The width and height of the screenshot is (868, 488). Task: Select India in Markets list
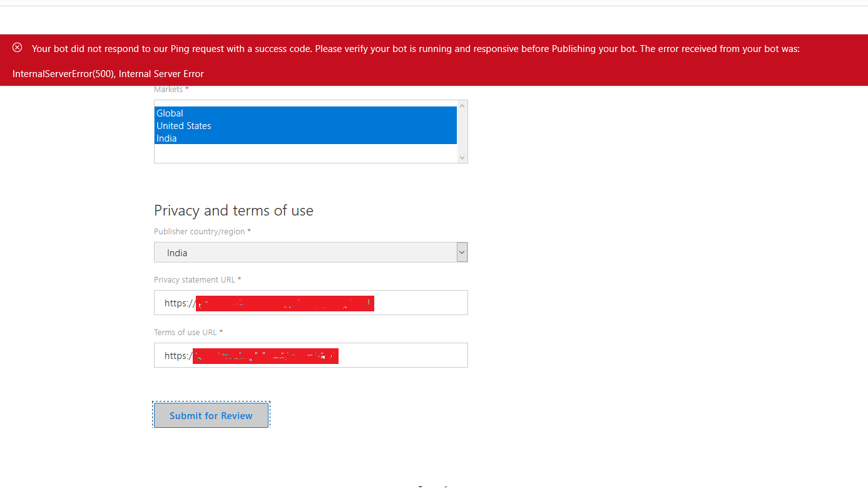[x=305, y=138]
